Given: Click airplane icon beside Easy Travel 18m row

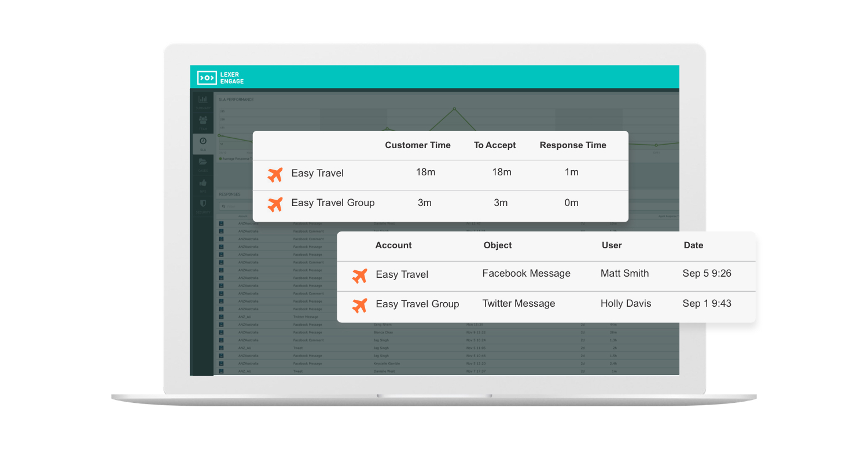Looking at the screenshot, I should coord(275,174).
